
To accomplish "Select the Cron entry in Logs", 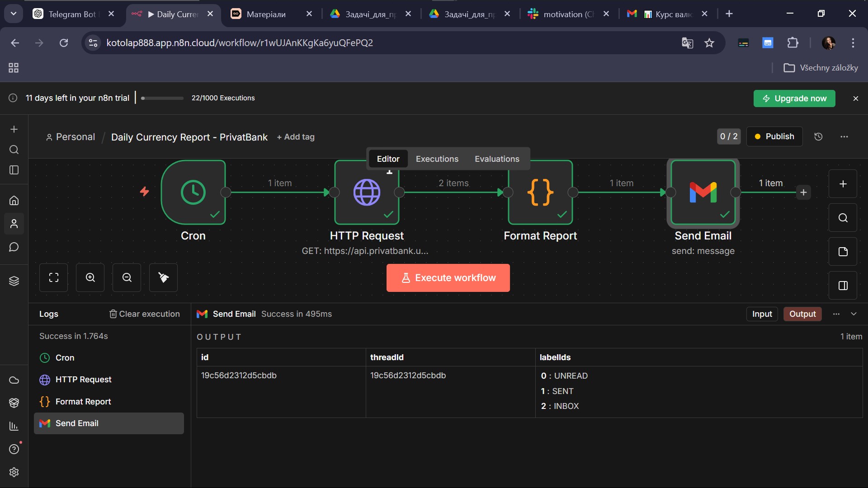I will [x=109, y=358].
